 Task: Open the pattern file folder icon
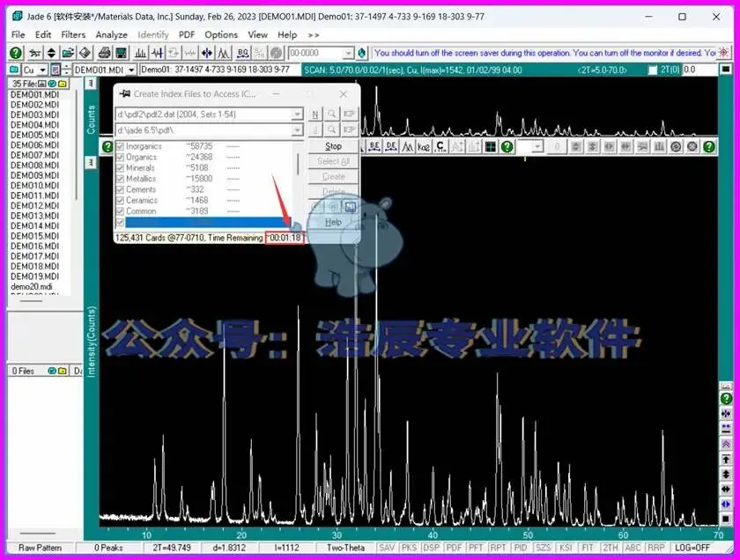68,53
